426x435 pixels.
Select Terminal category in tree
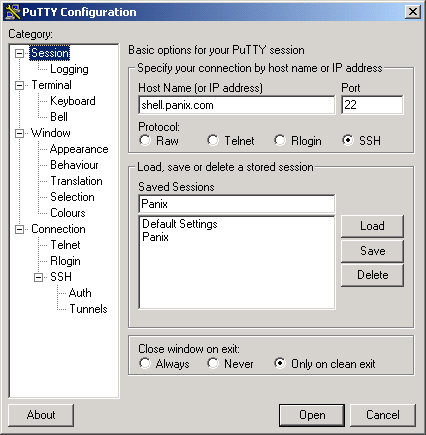tap(51, 85)
